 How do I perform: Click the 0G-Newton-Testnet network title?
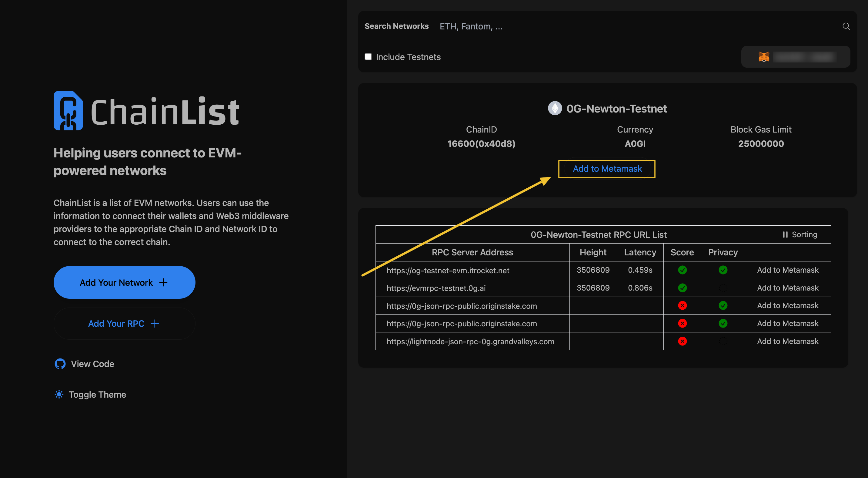tap(616, 109)
